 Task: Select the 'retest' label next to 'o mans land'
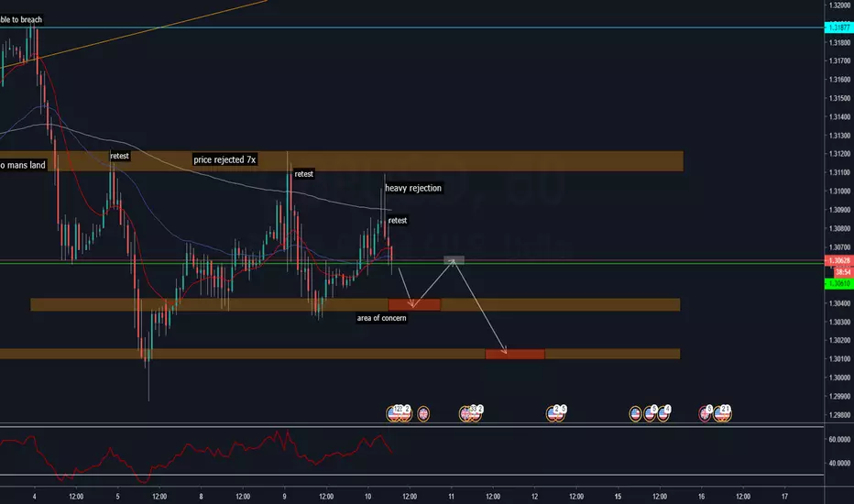[119, 156]
